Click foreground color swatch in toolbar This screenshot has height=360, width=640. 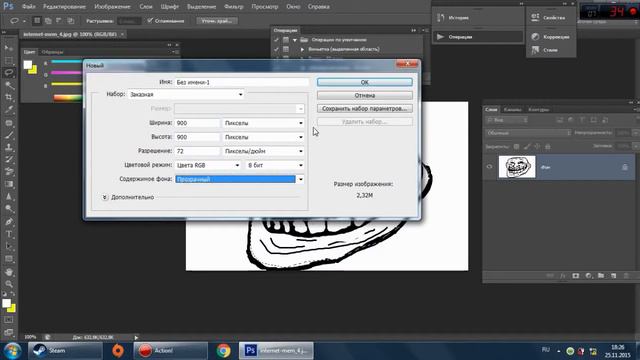(6, 304)
